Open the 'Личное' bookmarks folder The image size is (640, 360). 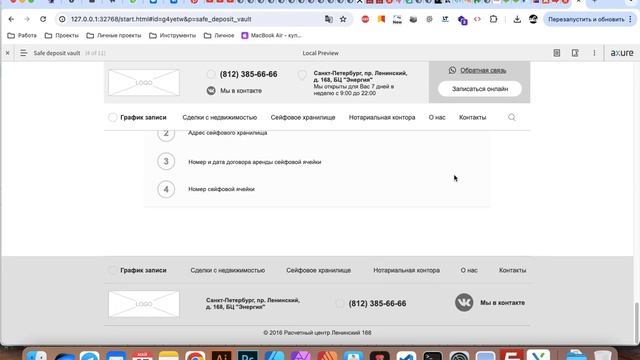pos(219,36)
